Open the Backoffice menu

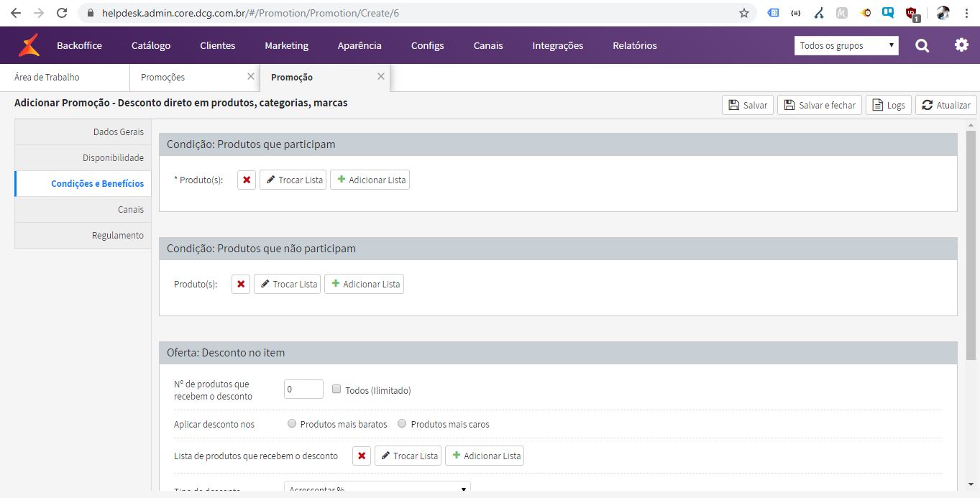[x=79, y=45]
